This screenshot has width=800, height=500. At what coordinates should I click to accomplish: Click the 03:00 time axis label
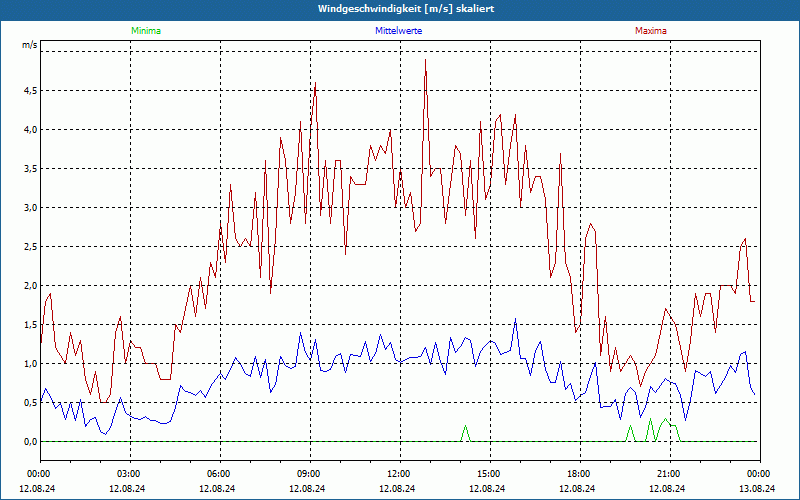[x=130, y=474]
